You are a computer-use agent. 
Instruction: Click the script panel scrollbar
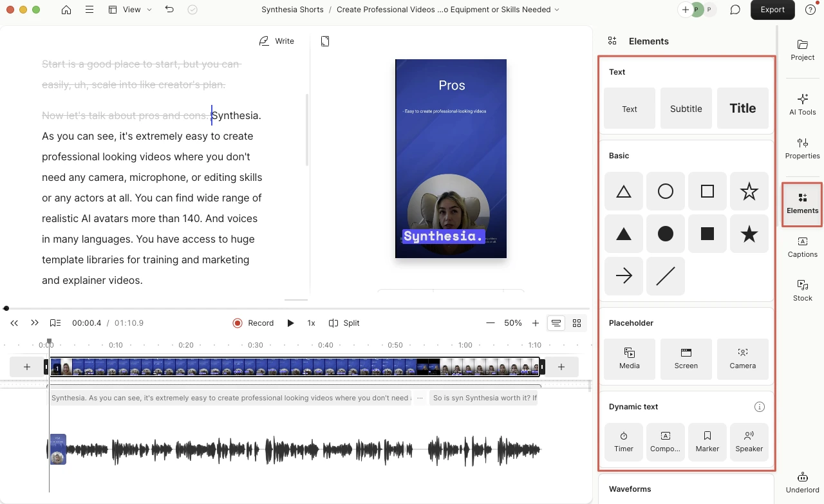(x=307, y=130)
